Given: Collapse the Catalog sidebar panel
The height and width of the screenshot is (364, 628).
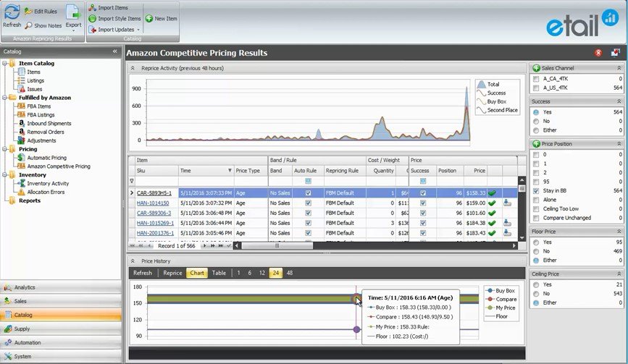Looking at the screenshot, I should (x=115, y=51).
